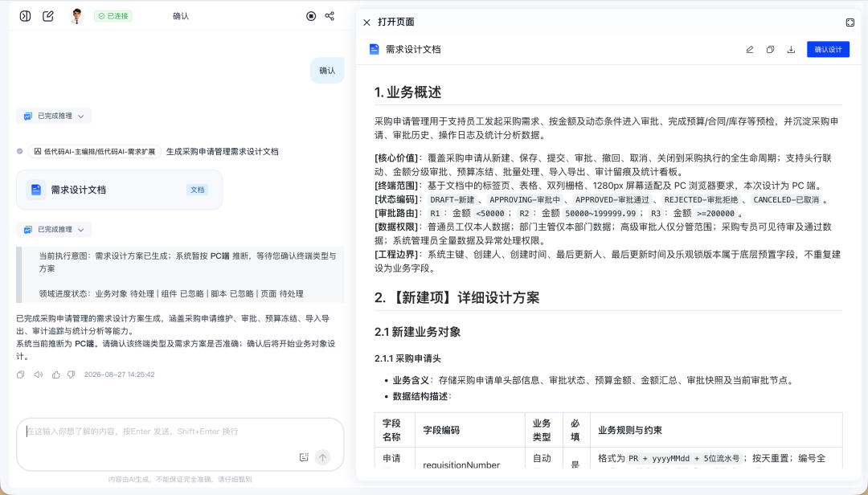Share the conversation via share icon
868x495 pixels.
click(x=330, y=16)
